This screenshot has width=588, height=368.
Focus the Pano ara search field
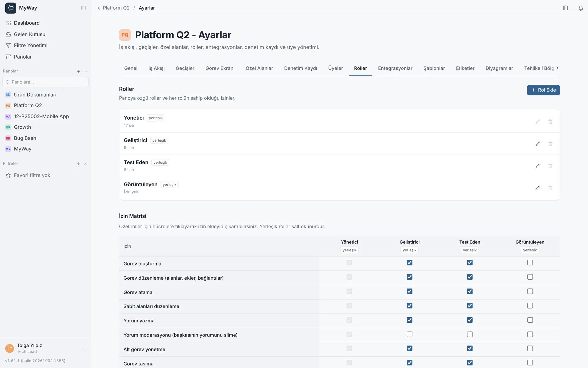[x=45, y=82]
